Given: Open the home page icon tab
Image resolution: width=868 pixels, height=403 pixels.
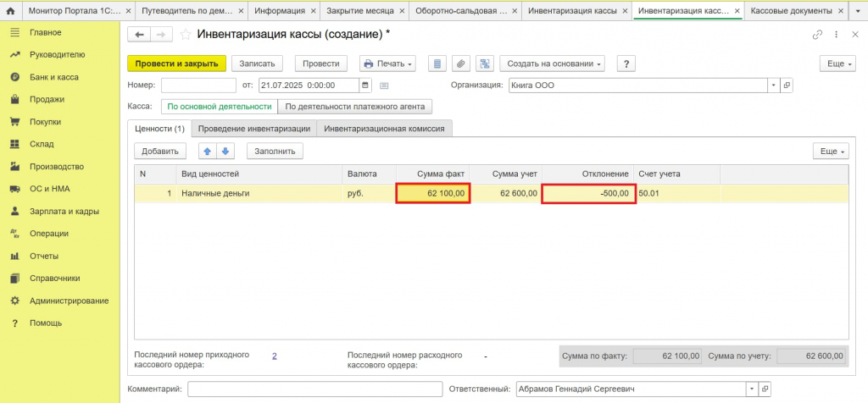Looking at the screenshot, I should (10, 10).
